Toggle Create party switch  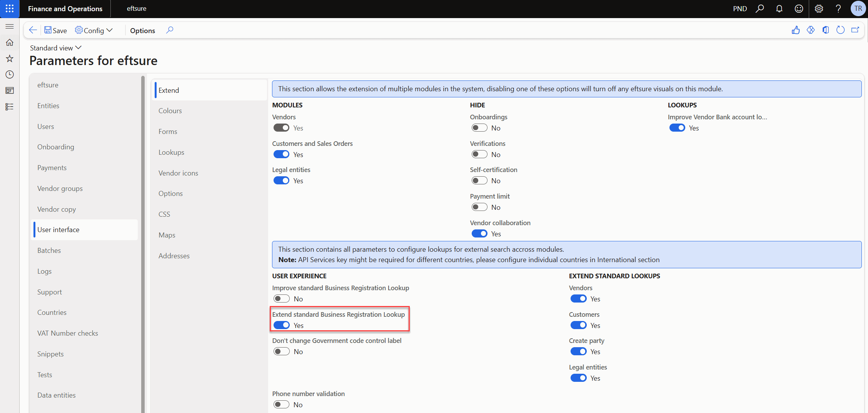click(x=578, y=351)
